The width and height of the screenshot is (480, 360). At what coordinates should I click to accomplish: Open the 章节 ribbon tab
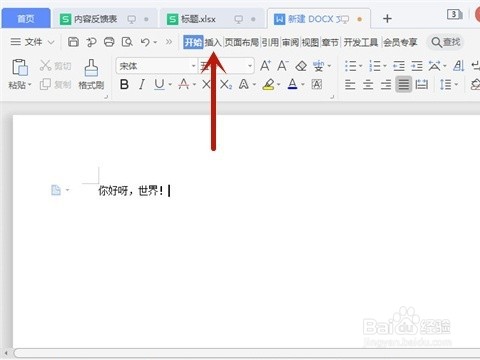tap(330, 42)
